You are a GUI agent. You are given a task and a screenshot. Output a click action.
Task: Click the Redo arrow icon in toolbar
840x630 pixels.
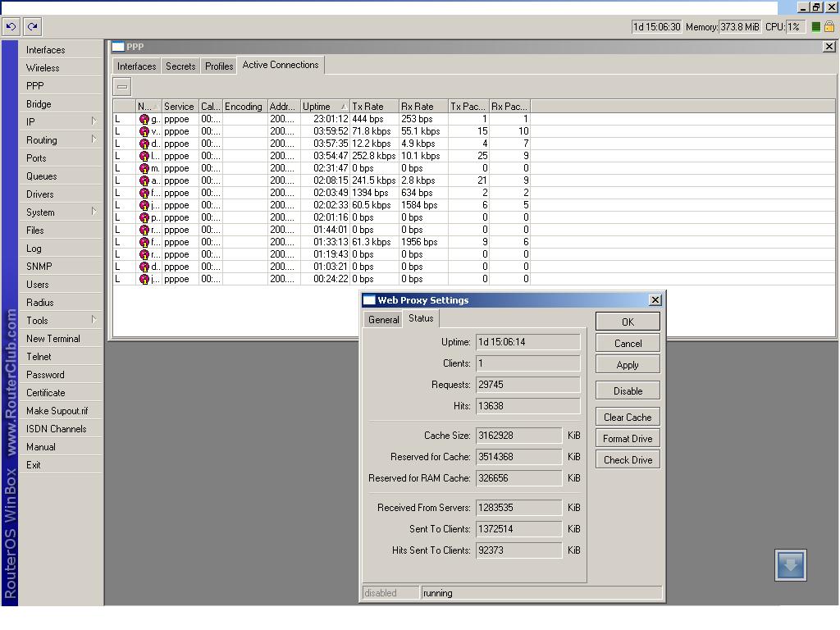click(x=32, y=26)
